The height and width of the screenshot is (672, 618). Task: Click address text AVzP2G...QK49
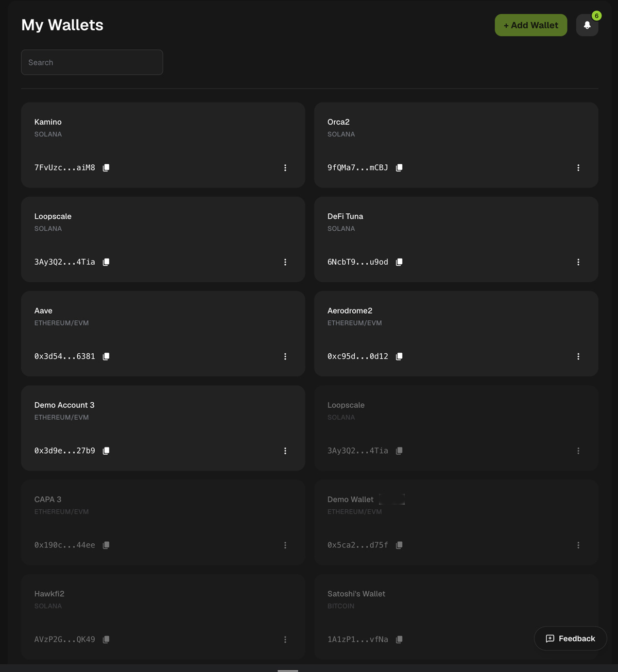pyautogui.click(x=65, y=639)
